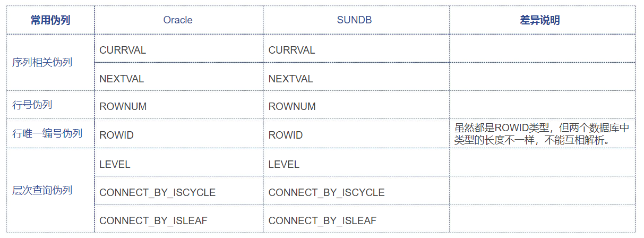Select the 行号伪列 row label
The width and height of the screenshot is (644, 238).
coord(32,105)
